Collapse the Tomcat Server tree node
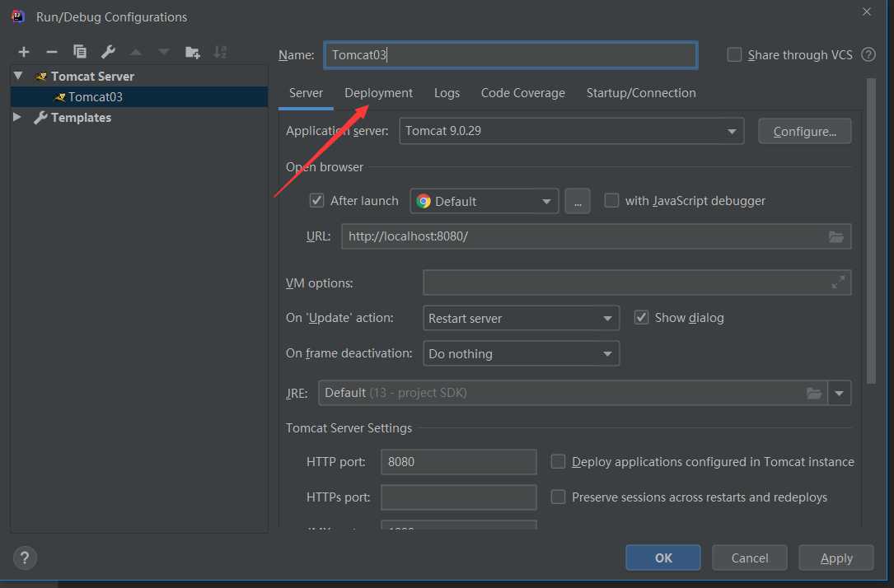Screen dimensions: 894x588 [18, 76]
